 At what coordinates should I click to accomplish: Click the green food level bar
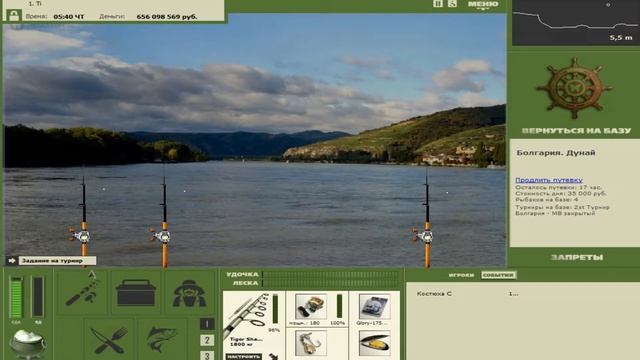tap(16, 297)
